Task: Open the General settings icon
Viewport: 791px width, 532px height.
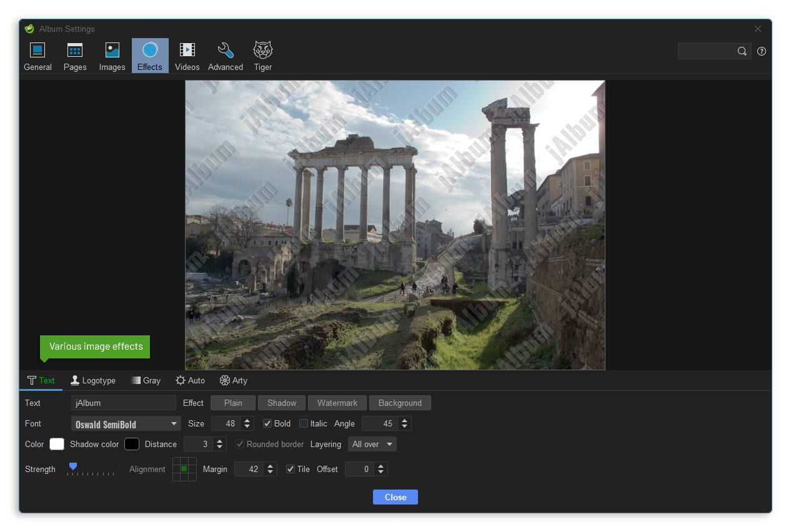Action: (37, 51)
